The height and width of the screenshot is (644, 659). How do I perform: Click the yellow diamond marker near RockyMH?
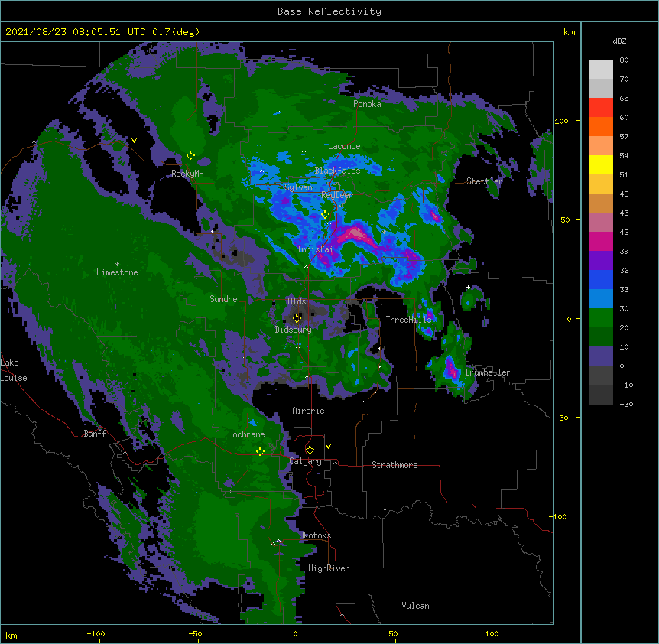[190, 155]
